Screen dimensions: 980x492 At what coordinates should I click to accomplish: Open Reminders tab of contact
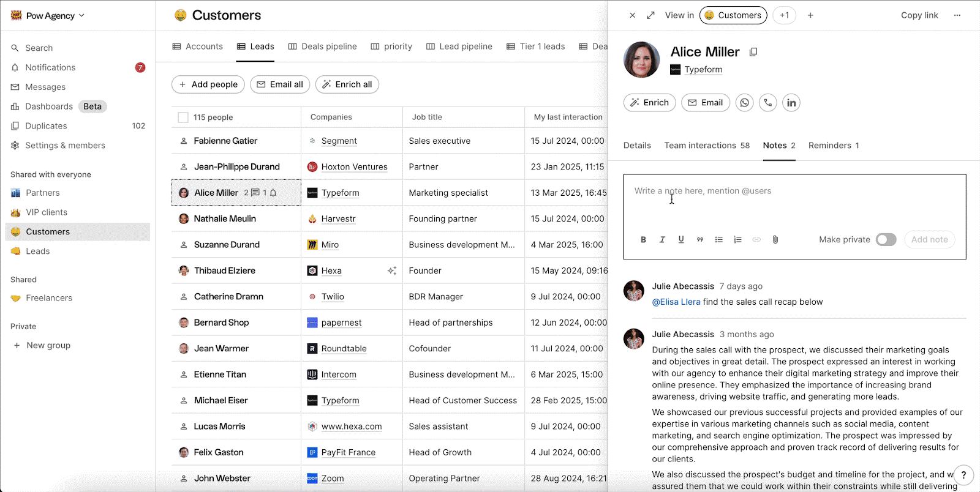coord(834,146)
